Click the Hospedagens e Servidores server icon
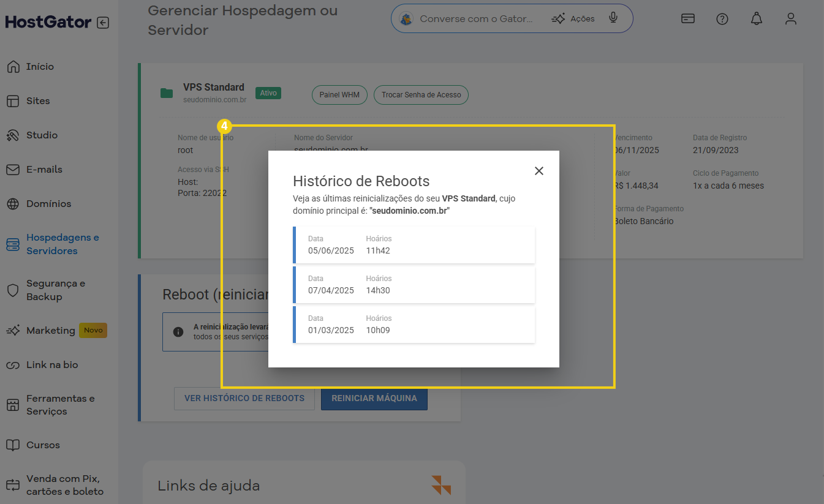Screen dimensions: 824x504 (x=13, y=244)
